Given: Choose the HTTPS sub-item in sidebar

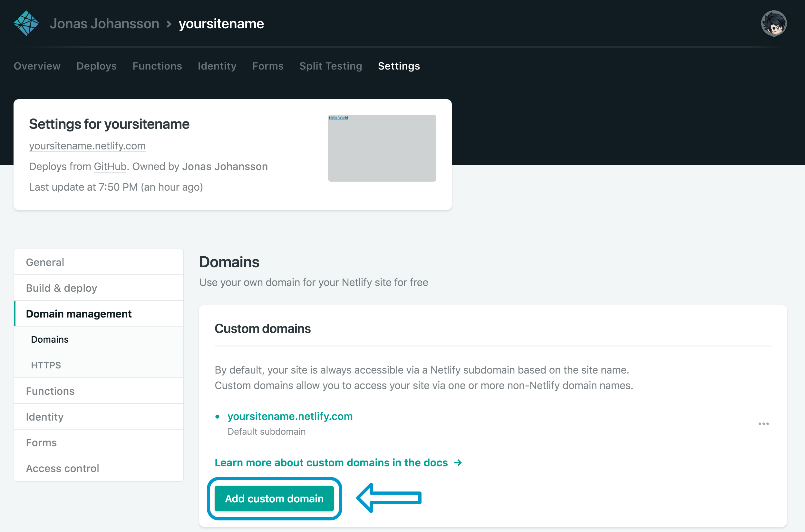Looking at the screenshot, I should click(99, 365).
